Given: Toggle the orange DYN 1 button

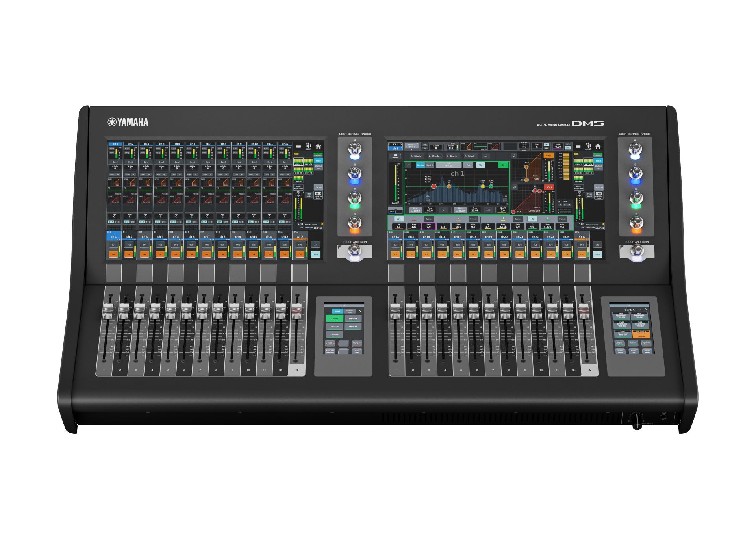Looking at the screenshot, I should tap(548, 156).
